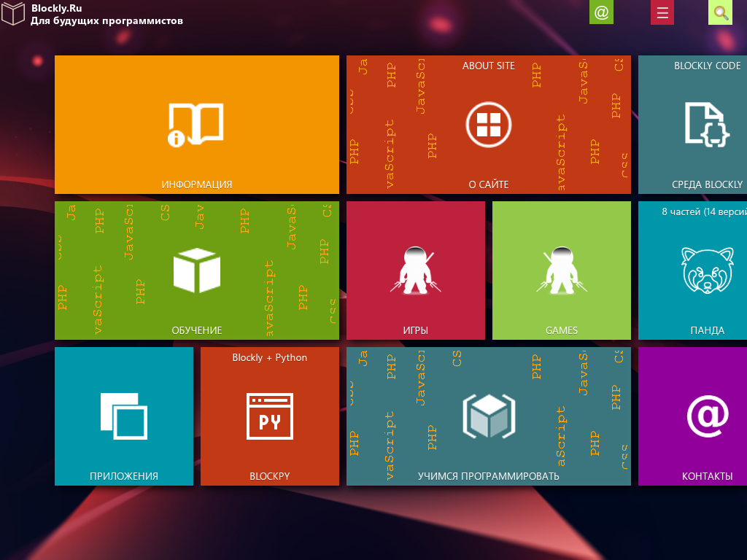Click the 'Blockly + Python' heading

click(270, 357)
